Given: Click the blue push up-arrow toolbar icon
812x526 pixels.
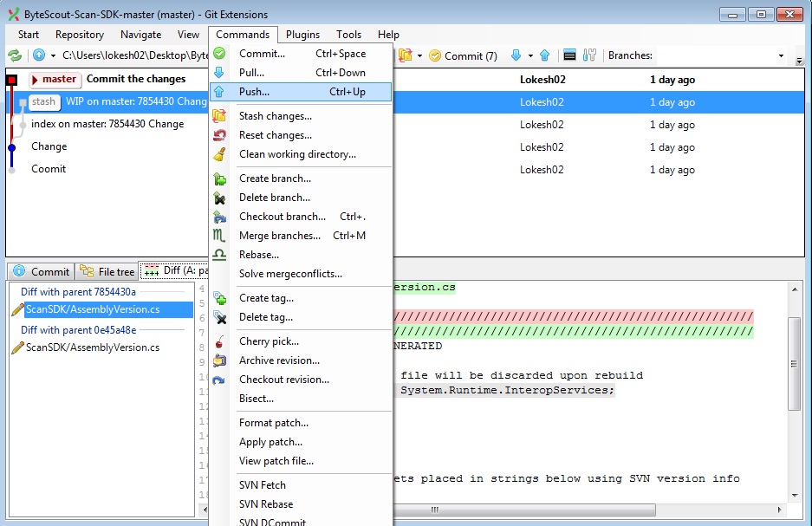Looking at the screenshot, I should tap(544, 55).
